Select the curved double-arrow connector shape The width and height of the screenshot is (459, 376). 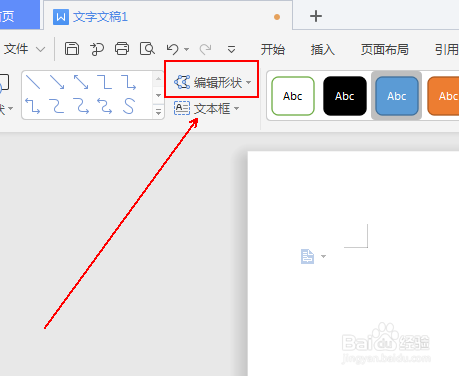coord(105,106)
